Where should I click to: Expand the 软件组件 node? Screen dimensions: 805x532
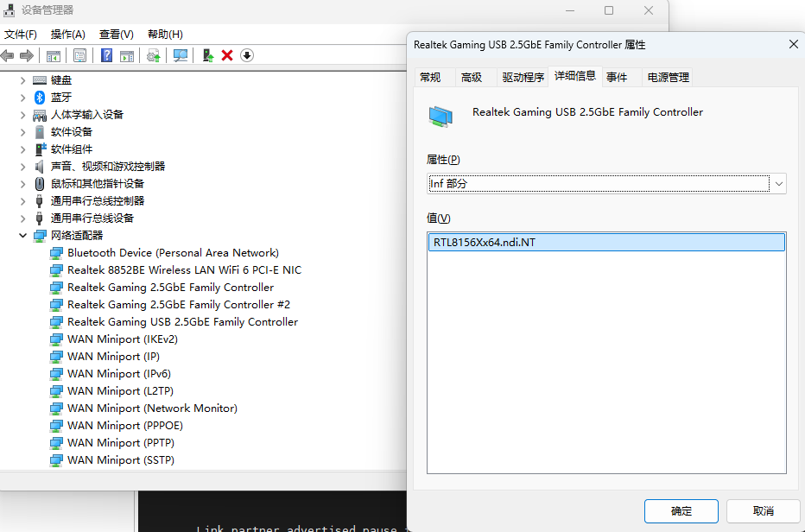point(22,149)
